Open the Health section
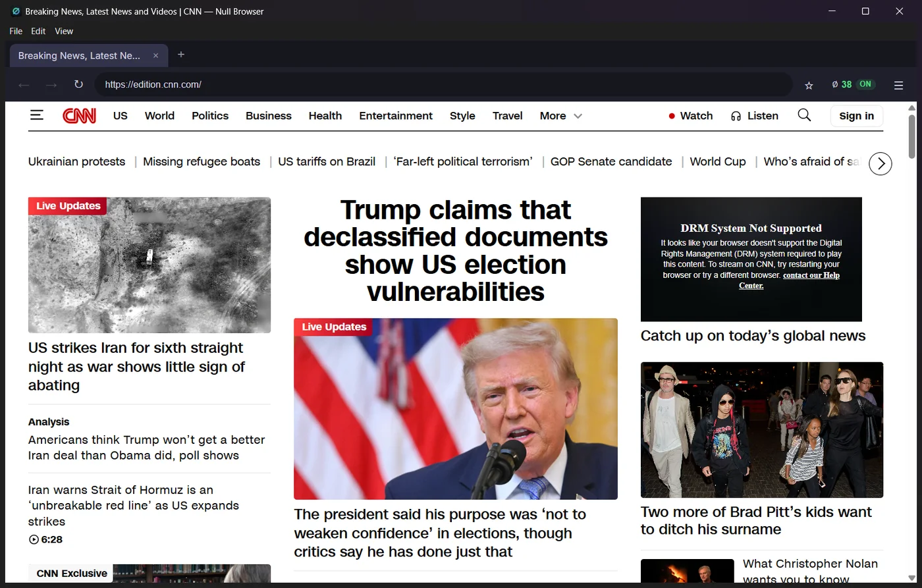 [x=325, y=116]
